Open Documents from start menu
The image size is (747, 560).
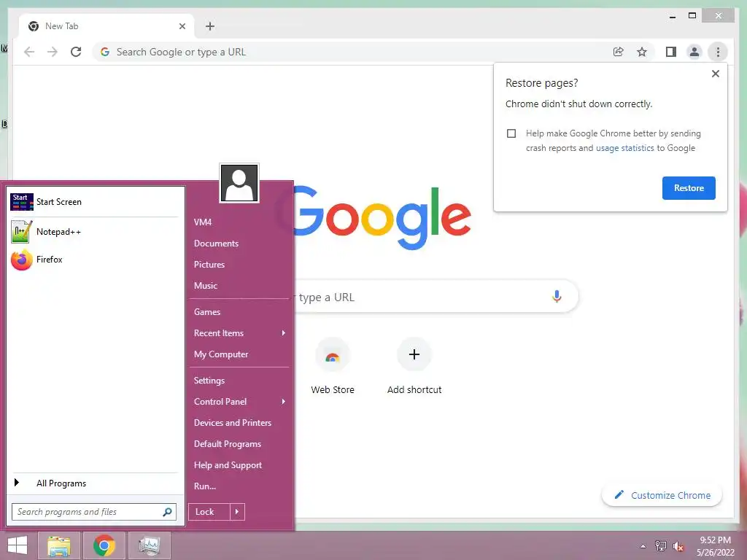click(216, 244)
